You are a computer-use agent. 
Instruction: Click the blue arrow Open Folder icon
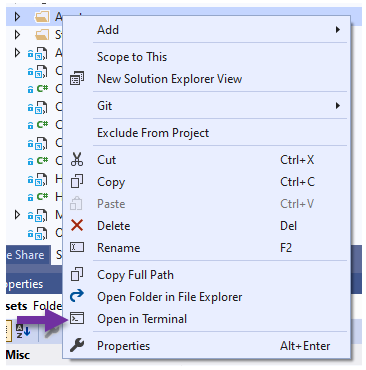click(x=77, y=296)
